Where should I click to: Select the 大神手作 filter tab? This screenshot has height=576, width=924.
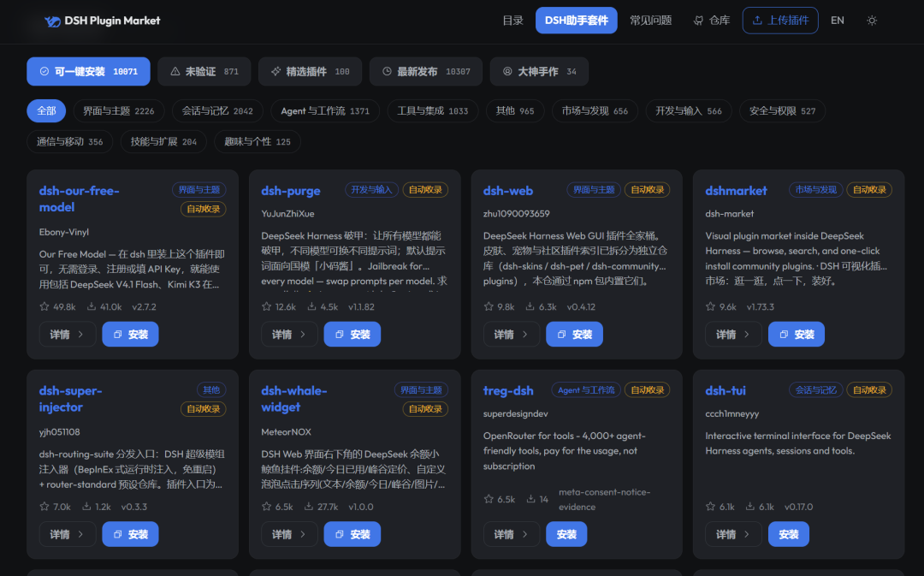point(539,71)
